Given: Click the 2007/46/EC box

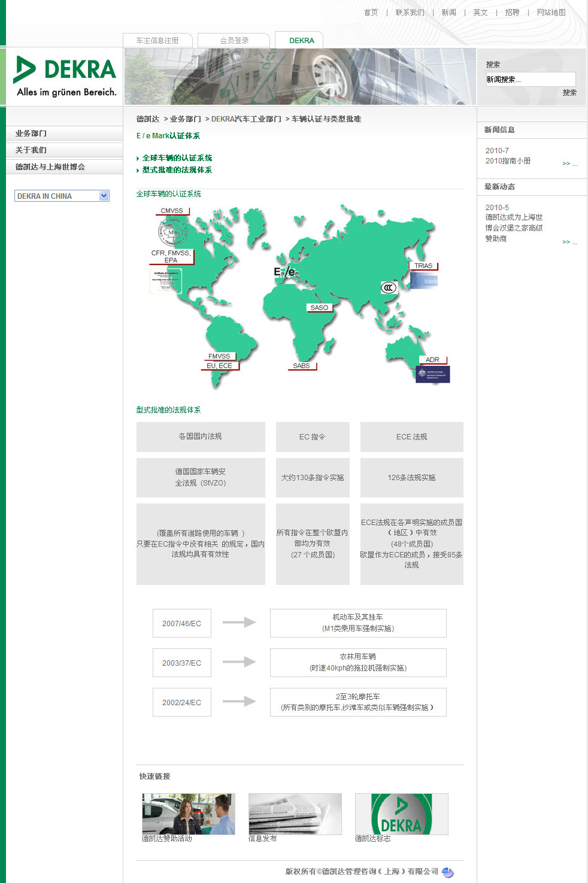Looking at the screenshot, I should [x=181, y=623].
